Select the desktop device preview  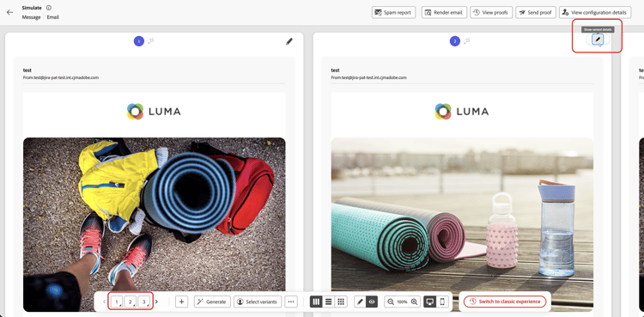pos(430,302)
